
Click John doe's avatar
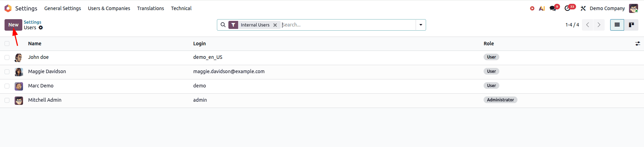tap(19, 57)
